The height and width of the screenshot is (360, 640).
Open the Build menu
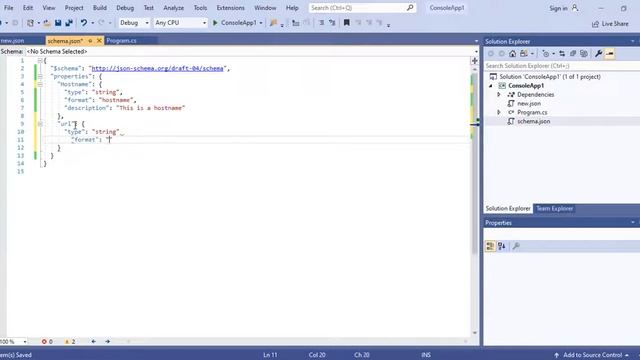pos(100,8)
